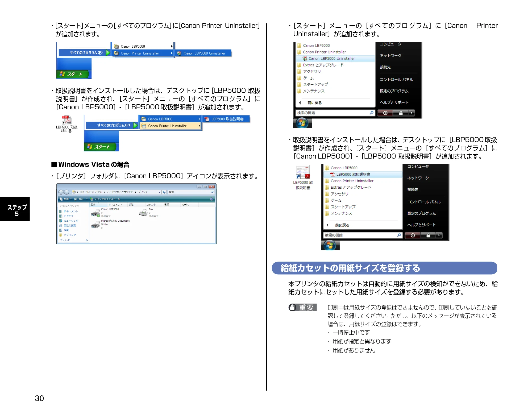Expand Canon Printer Uninstaller folder above highlighted Uninstaller

tap(322, 52)
